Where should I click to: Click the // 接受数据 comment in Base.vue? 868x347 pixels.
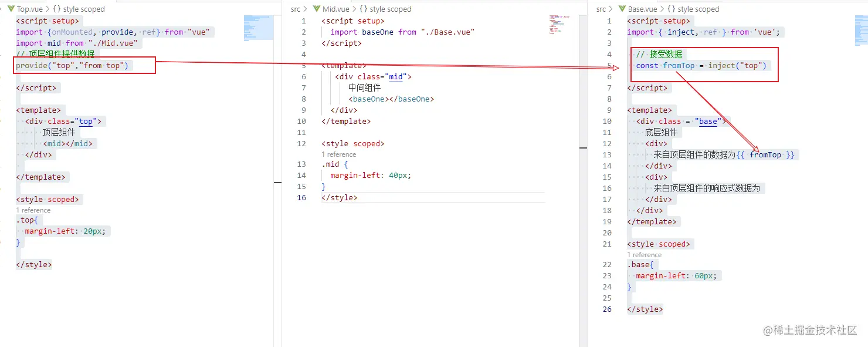pos(659,54)
